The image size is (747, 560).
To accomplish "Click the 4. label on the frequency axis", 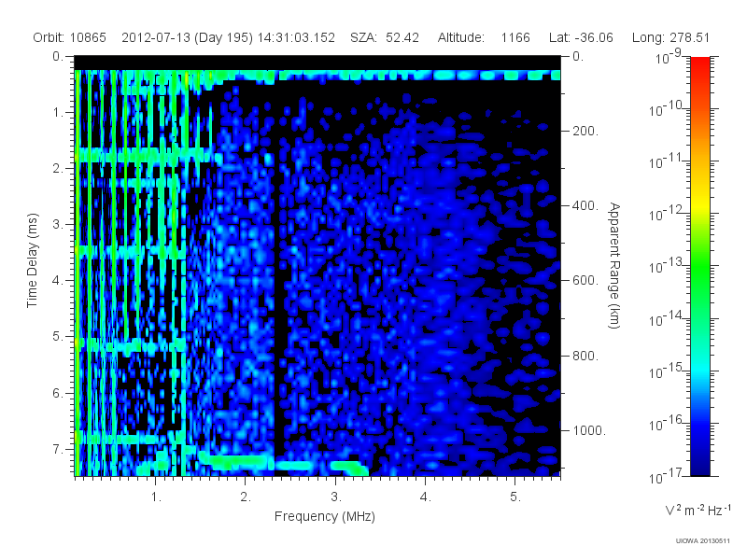I will [x=426, y=497].
